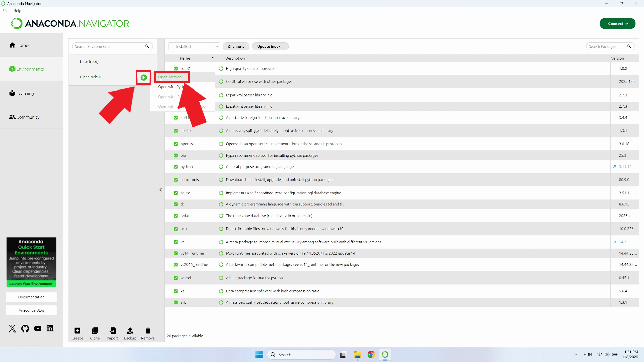644x362 pixels.
Task: Collapse environments panel with left chevron
Action: [x=161, y=190]
